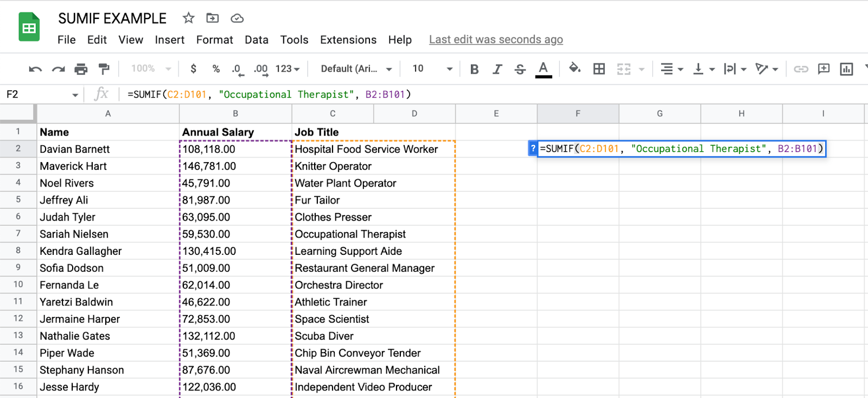868x398 pixels.
Task: Click the insert comment icon
Action: tap(824, 69)
